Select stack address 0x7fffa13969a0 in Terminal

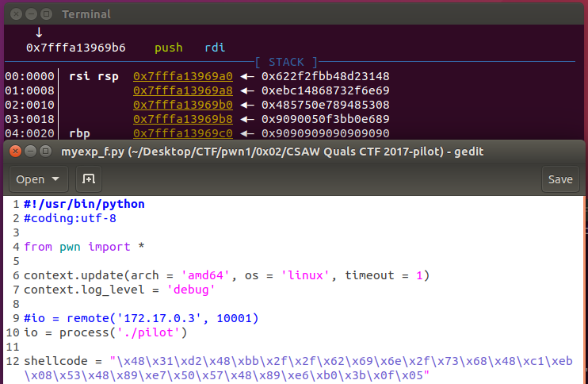pyautogui.click(x=183, y=76)
